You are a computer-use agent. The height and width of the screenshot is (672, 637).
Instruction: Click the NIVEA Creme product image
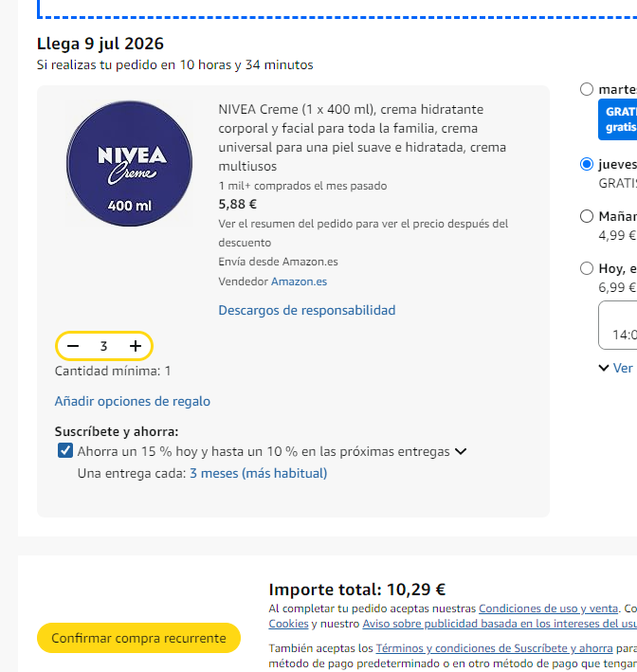click(130, 164)
